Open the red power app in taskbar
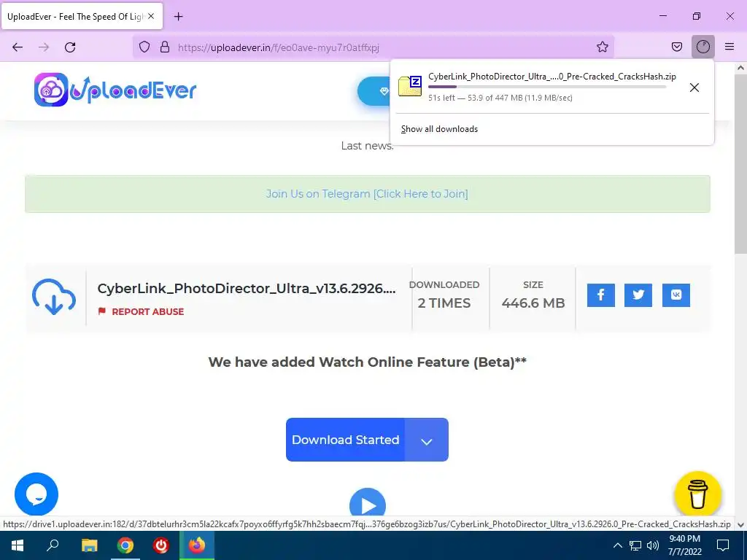 161,545
